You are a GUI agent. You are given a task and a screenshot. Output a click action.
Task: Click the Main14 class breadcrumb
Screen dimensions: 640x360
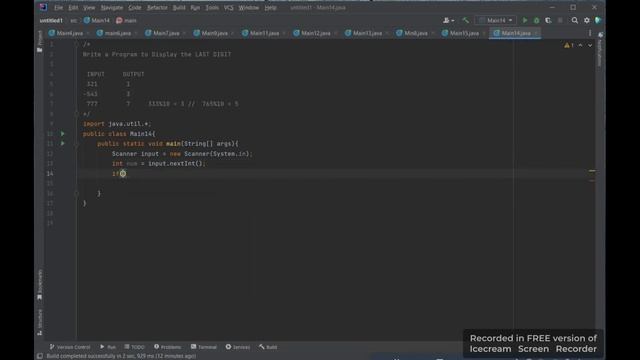tap(97, 20)
